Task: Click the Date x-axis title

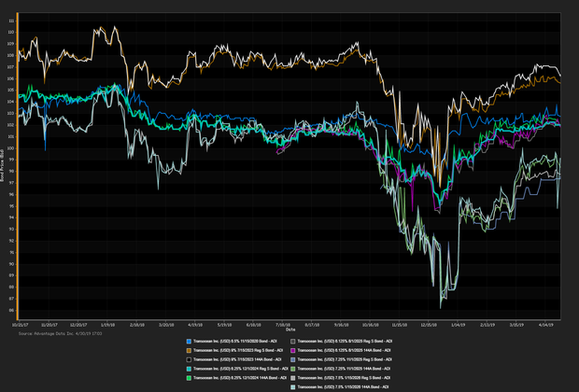Action: 290,329
